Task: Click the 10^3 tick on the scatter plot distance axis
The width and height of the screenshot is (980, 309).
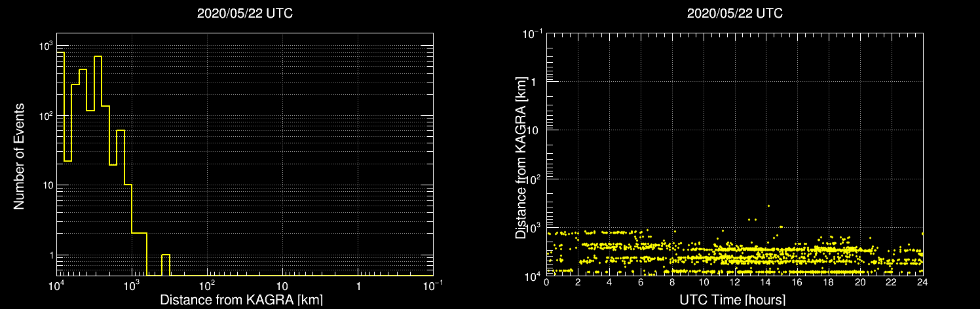Action: (x=534, y=227)
